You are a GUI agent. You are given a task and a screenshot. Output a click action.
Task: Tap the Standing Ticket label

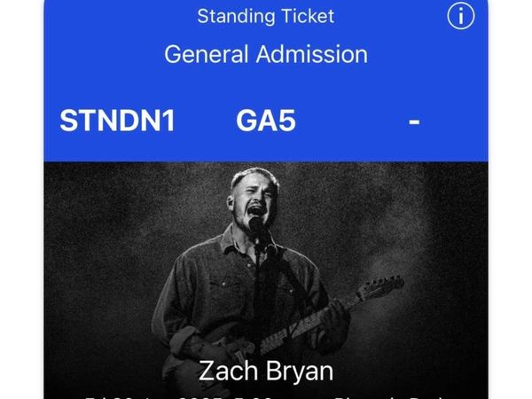pyautogui.click(x=266, y=16)
